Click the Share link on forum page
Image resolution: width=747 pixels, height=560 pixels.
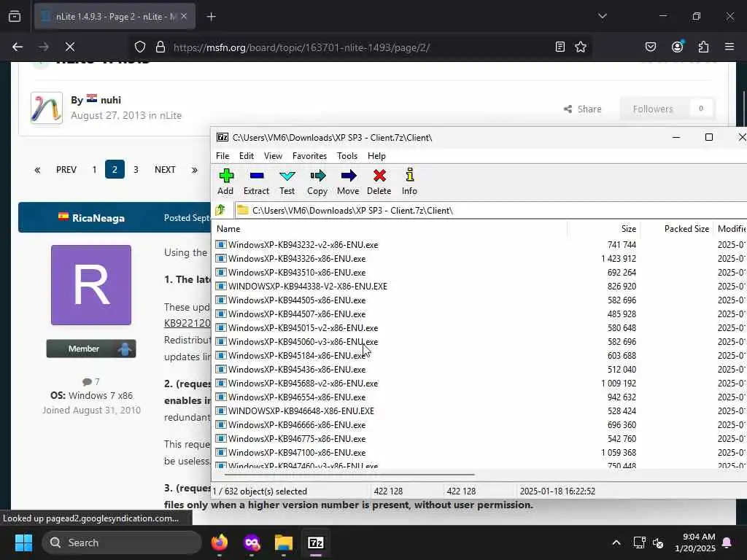click(x=582, y=109)
